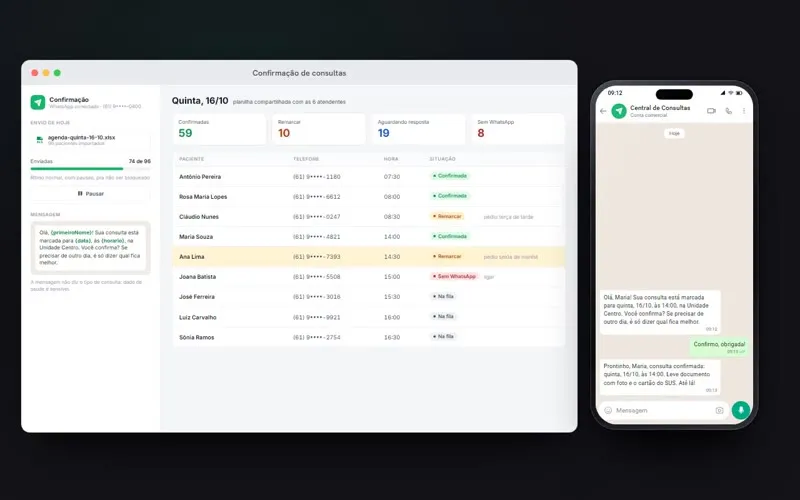
Task: Tap the green microphone record button
Action: [x=741, y=410]
